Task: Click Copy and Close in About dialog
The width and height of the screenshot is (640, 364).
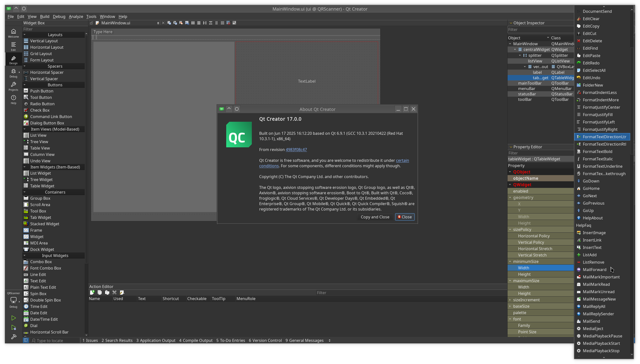Action: pos(375,217)
